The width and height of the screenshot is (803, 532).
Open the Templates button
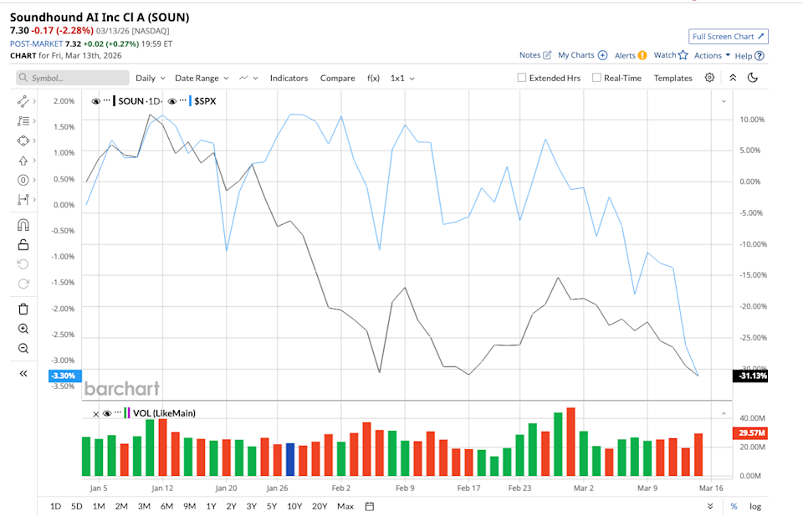[673, 78]
